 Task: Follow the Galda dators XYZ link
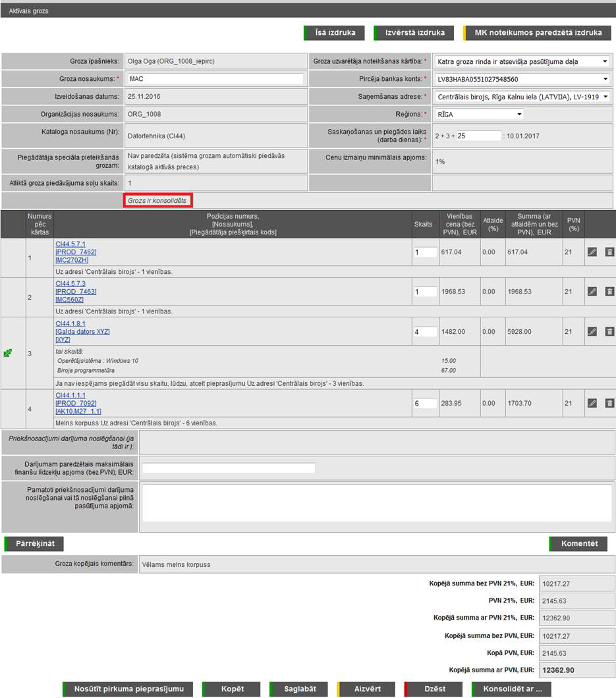point(82,332)
